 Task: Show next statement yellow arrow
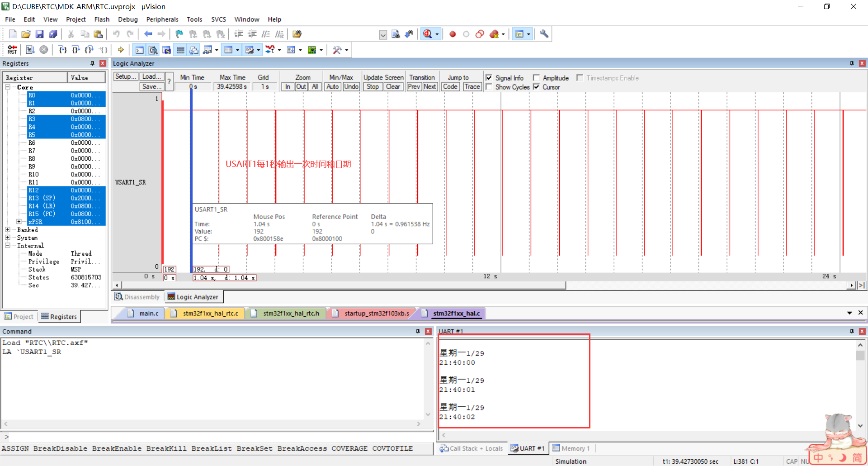point(121,50)
